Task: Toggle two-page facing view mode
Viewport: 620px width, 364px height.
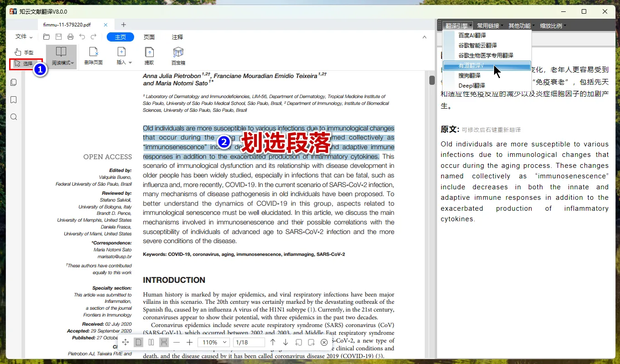Action: 151,342
